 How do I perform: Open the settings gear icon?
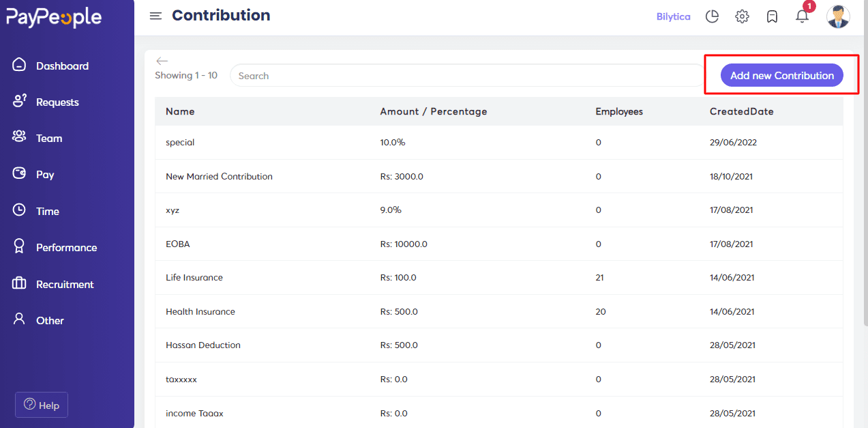pyautogui.click(x=742, y=16)
